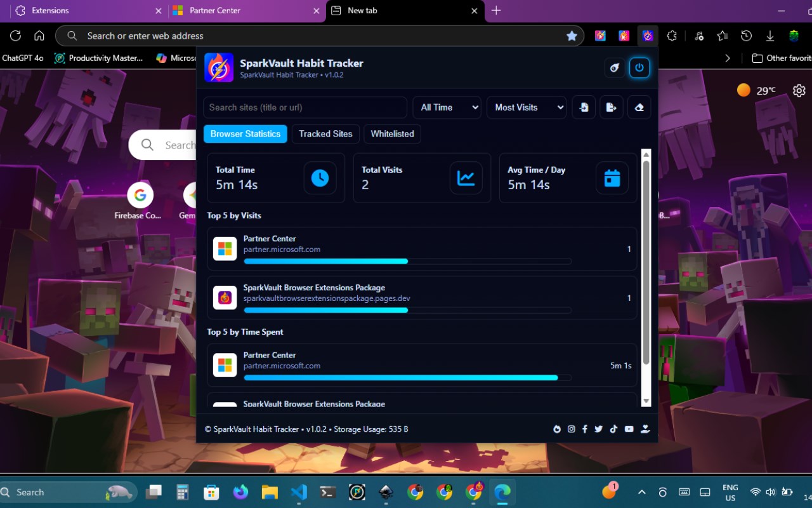Viewport: 812px width, 508px height.
Task: Click the eraser clear data icon
Action: 639,107
